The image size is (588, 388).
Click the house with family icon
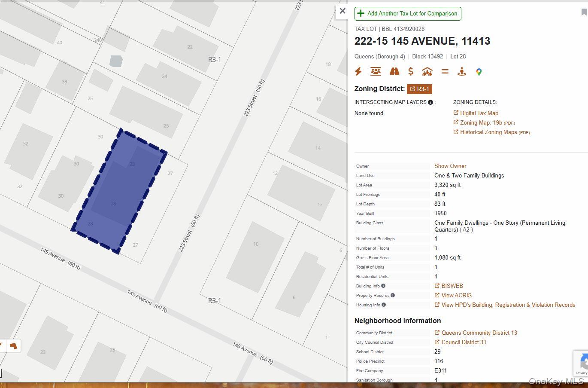pos(427,72)
